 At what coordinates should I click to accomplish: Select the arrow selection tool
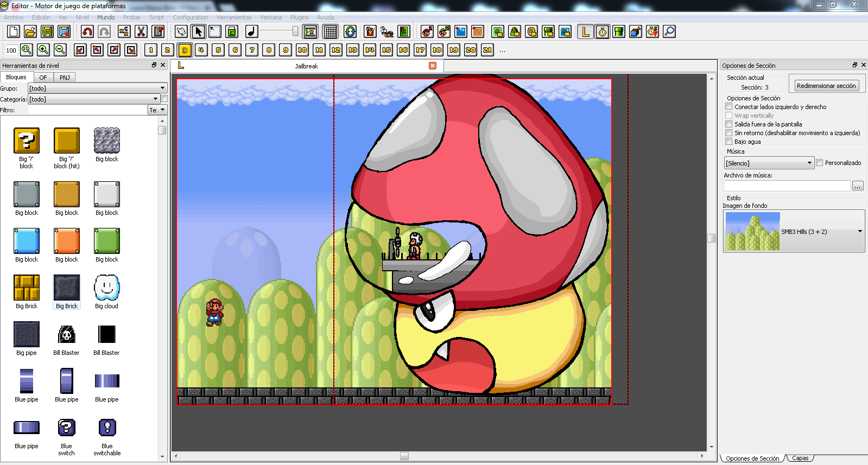pos(198,31)
